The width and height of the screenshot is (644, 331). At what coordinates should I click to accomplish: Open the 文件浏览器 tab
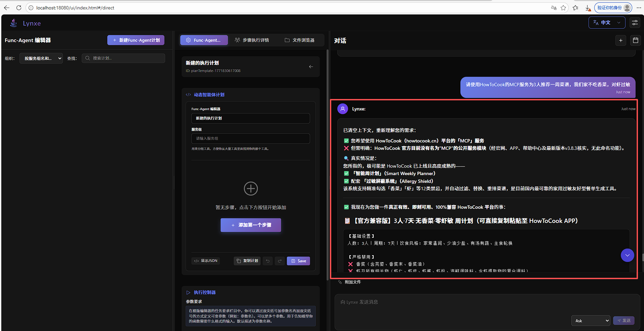click(x=300, y=40)
